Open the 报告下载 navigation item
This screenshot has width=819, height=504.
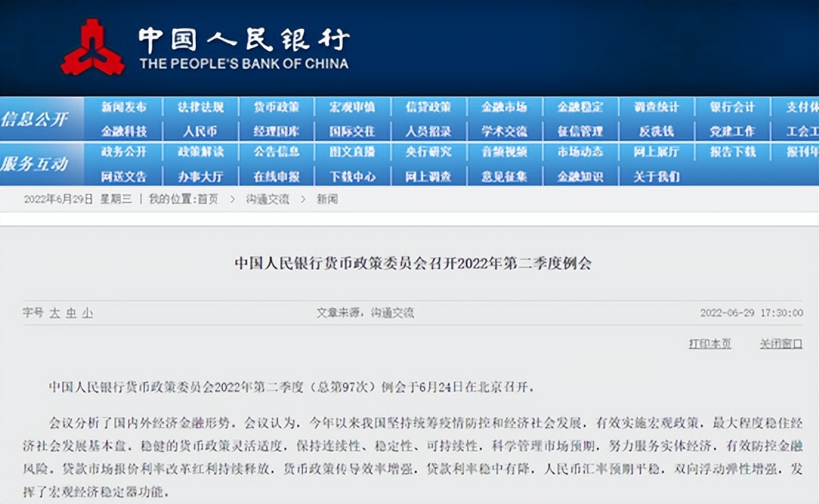[733, 152]
